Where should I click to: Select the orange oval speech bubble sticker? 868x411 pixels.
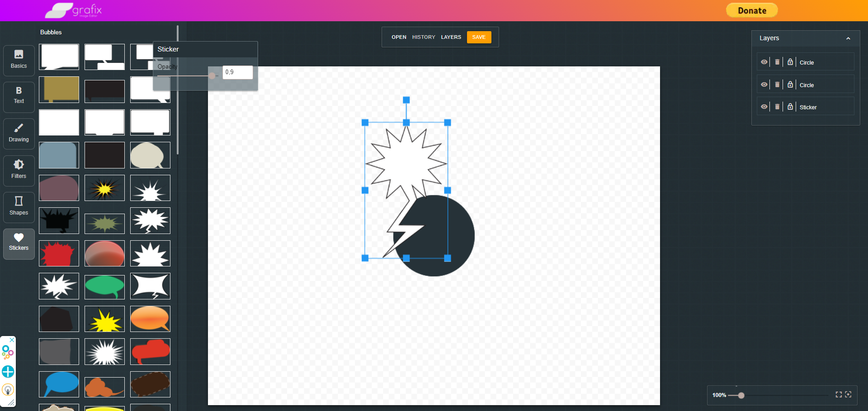click(x=151, y=319)
